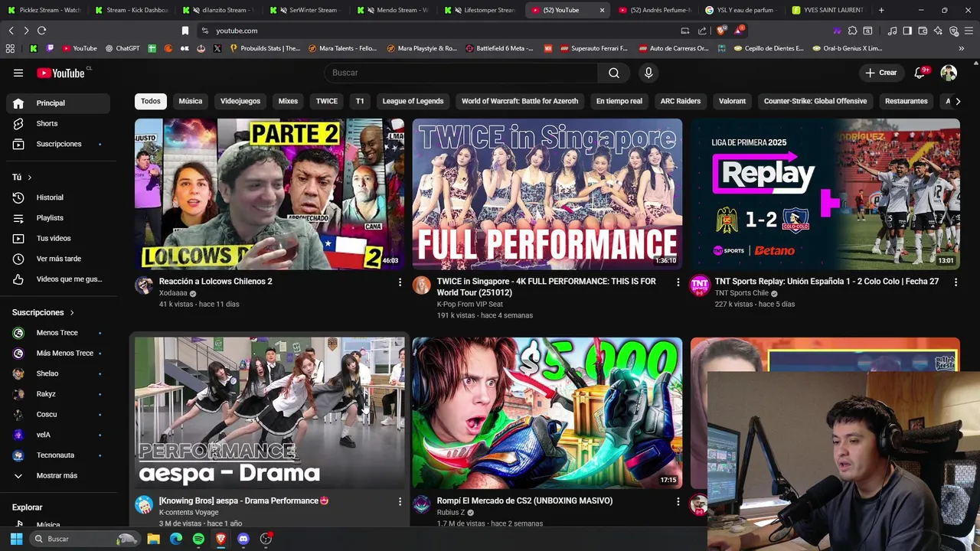The width and height of the screenshot is (980, 551).
Task: Play the TWICE Full Performance thumbnail
Action: (547, 194)
